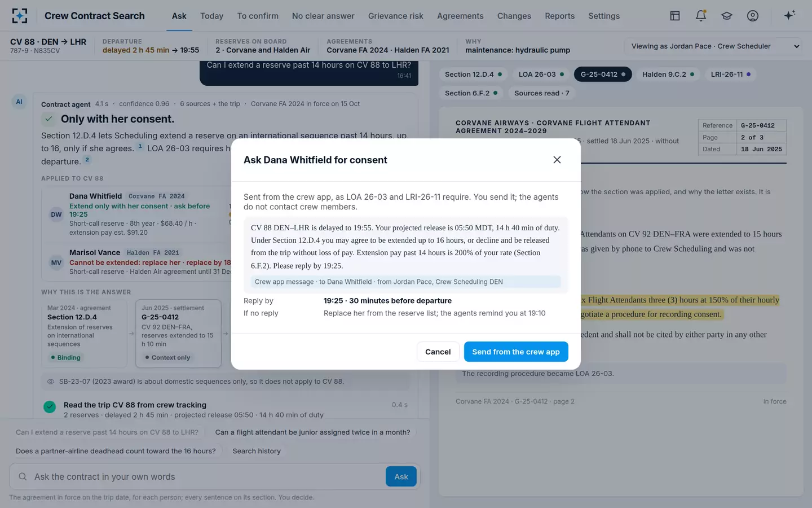Image resolution: width=812 pixels, height=508 pixels.
Task: Open the Today tab
Action: [212, 16]
